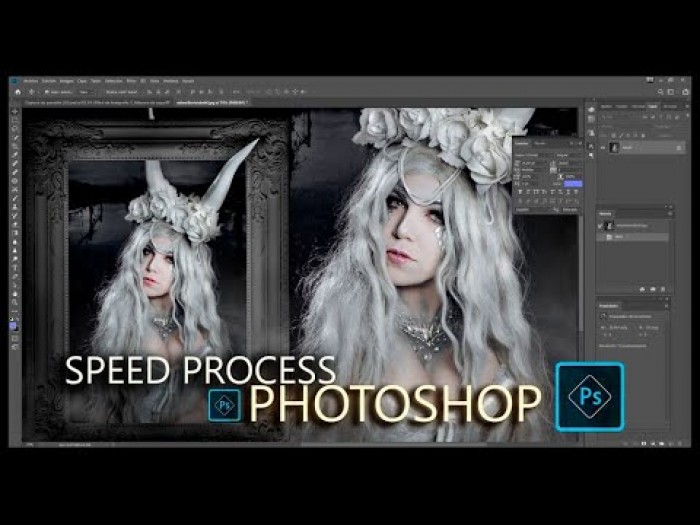Open the Ventana menu
This screenshot has width=700, height=525.
click(x=170, y=81)
